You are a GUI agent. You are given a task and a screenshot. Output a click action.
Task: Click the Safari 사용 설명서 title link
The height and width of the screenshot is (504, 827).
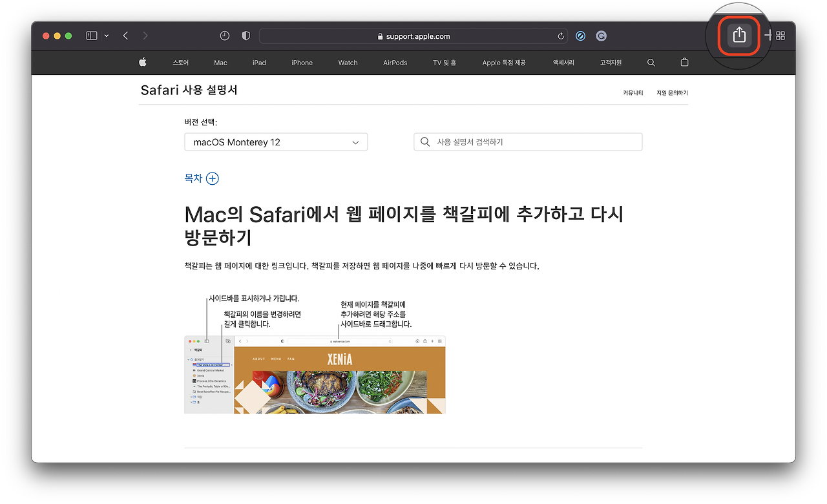189,90
